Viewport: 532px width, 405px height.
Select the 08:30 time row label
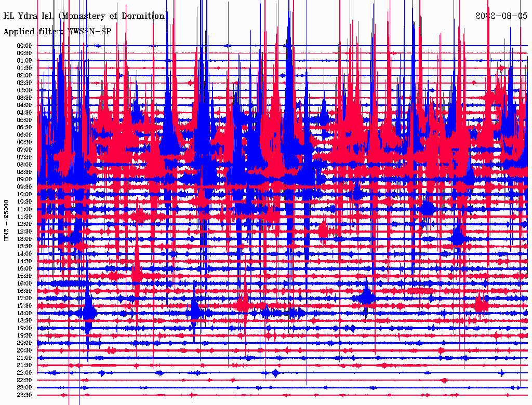(x=24, y=172)
